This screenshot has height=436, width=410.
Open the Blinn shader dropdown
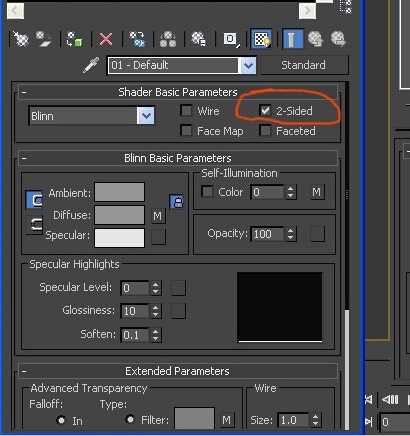pos(146,116)
